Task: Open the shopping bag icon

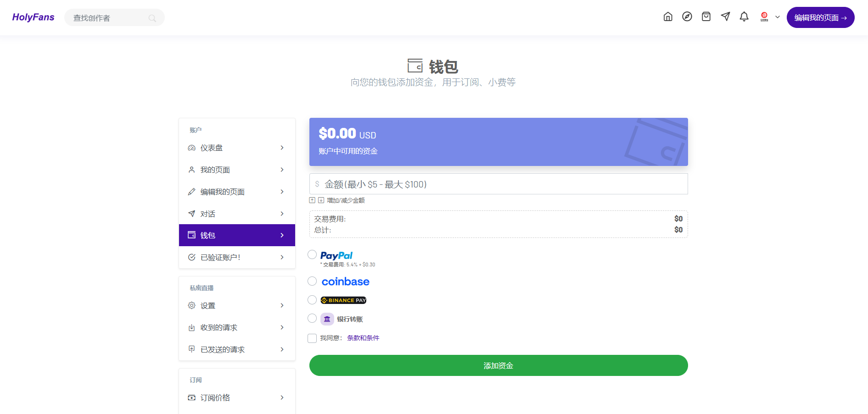Action: (706, 17)
